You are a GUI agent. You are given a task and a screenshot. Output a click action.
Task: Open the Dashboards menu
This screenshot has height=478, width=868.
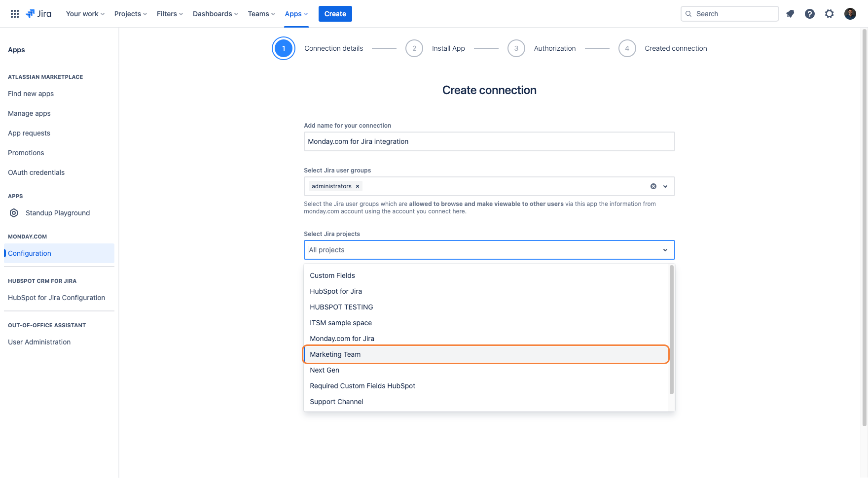point(216,14)
